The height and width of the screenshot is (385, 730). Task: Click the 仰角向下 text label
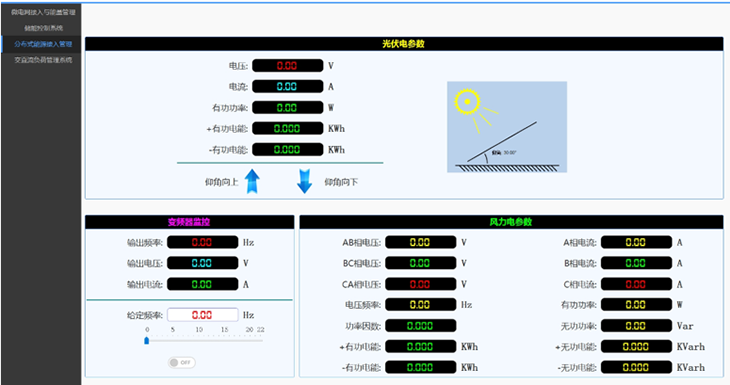tap(341, 182)
